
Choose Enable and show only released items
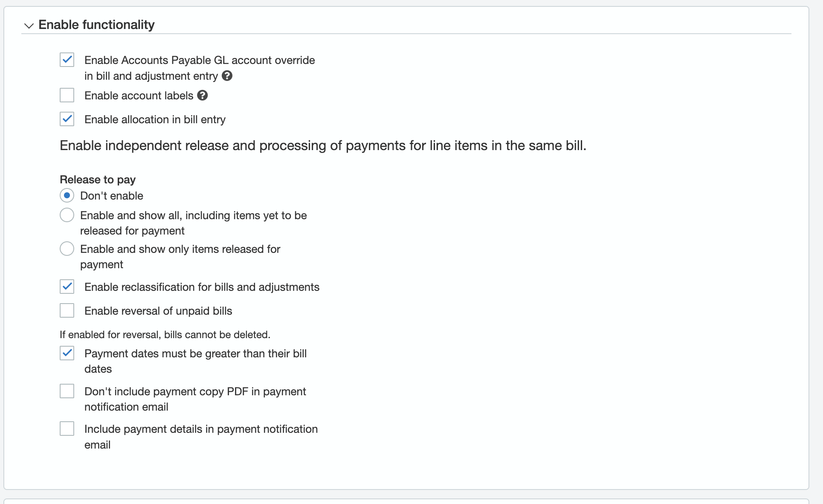click(67, 249)
